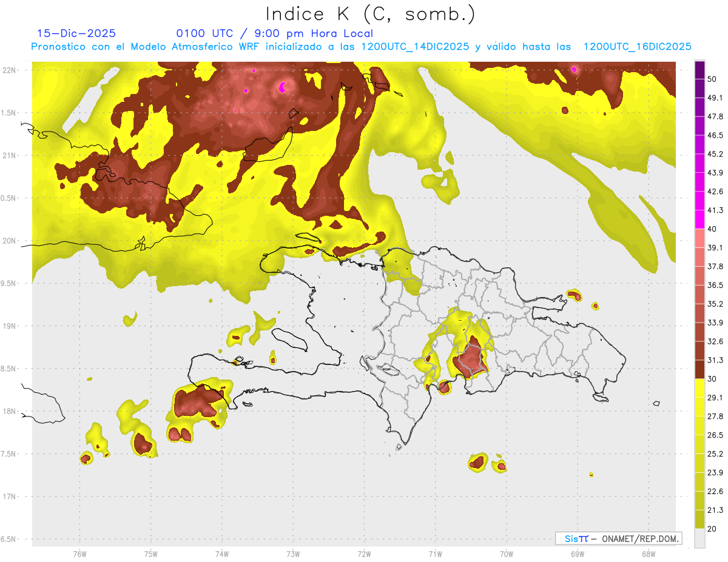Click the legend value 31.3
The height and width of the screenshot is (562, 728).
[715, 360]
